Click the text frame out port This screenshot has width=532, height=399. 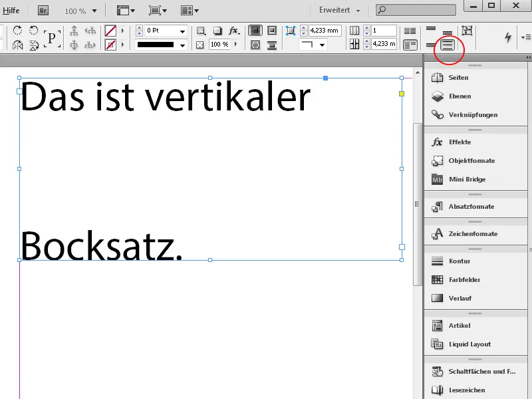[402, 247]
